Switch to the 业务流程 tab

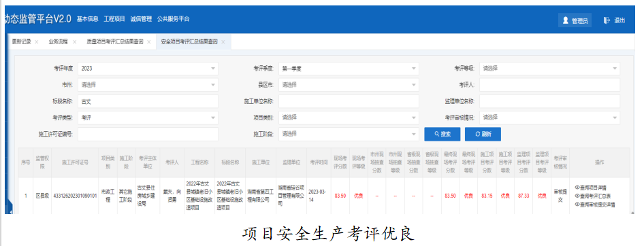click(x=59, y=42)
